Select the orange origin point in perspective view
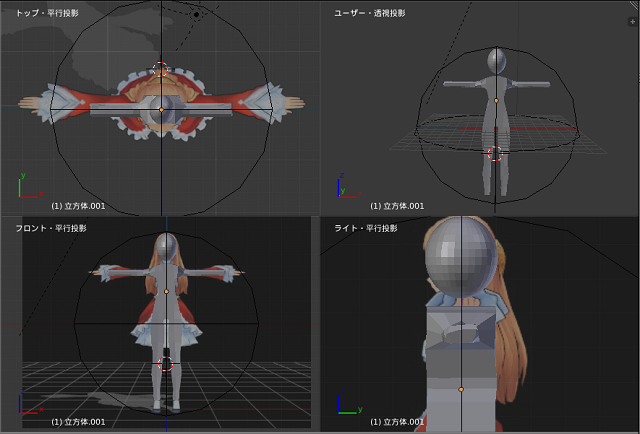640x434 pixels. pos(496,100)
